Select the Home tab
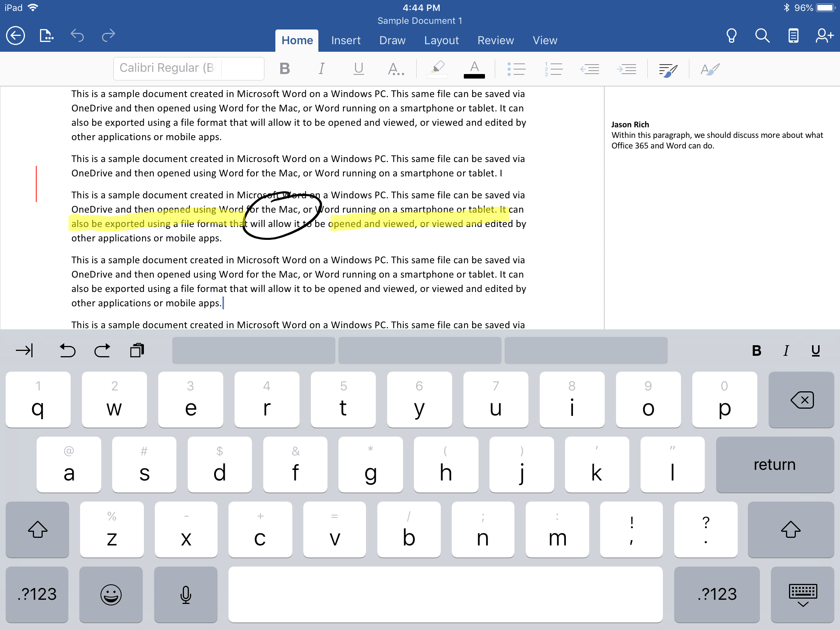This screenshot has width=840, height=630. 297,40
